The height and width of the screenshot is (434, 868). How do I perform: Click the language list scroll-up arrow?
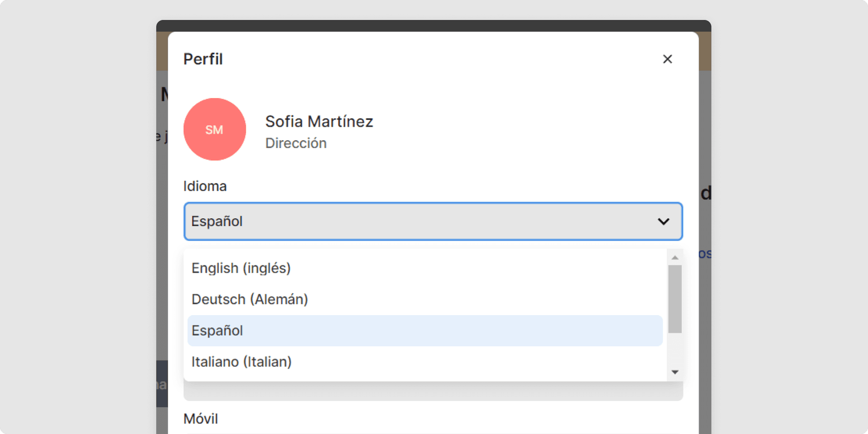(675, 258)
